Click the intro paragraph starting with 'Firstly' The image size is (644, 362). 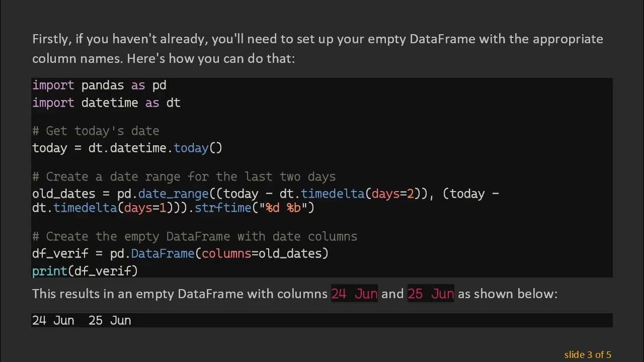click(317, 49)
